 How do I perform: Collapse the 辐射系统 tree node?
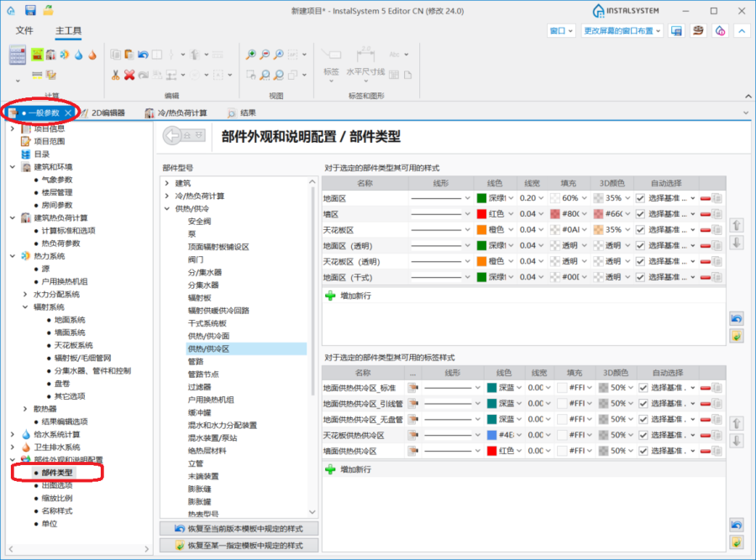point(25,307)
